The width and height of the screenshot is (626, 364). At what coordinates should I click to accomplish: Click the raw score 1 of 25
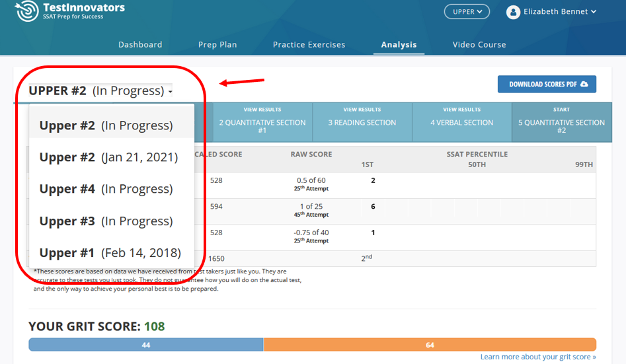311,206
